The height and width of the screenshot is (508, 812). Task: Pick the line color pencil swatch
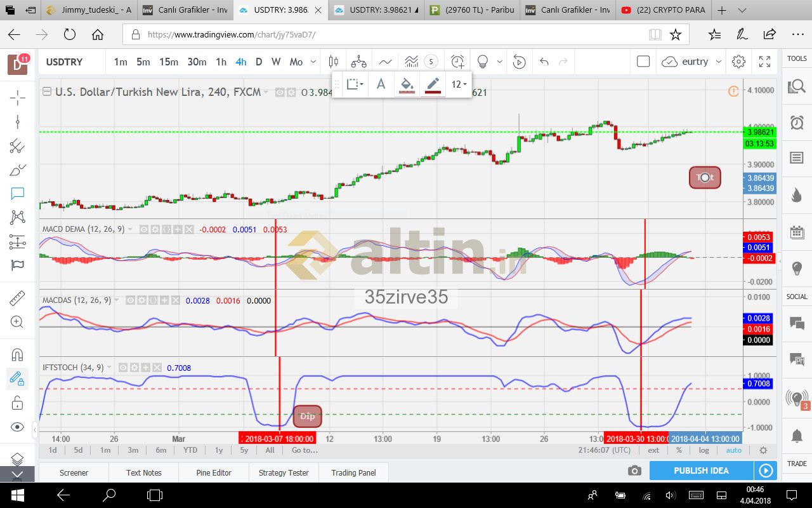[433, 84]
